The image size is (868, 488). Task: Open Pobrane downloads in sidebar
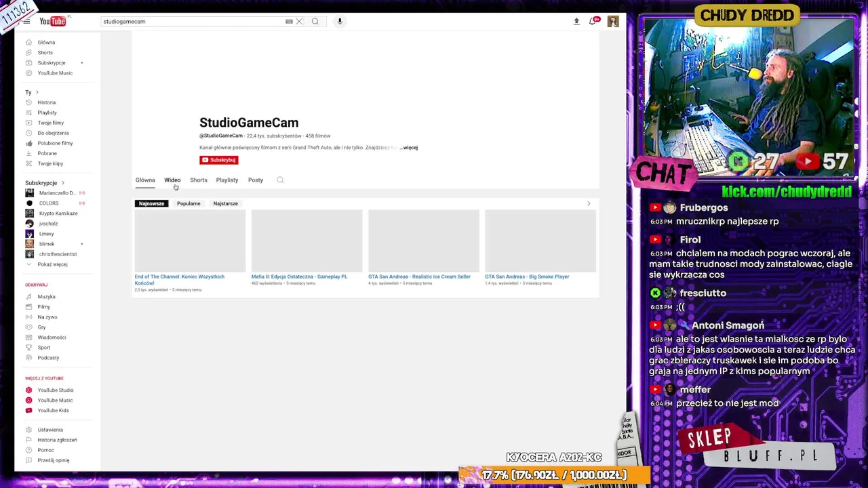click(47, 154)
